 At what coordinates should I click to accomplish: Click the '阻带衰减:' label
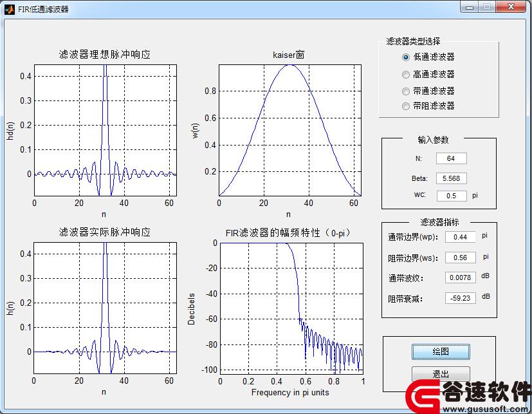click(x=405, y=299)
